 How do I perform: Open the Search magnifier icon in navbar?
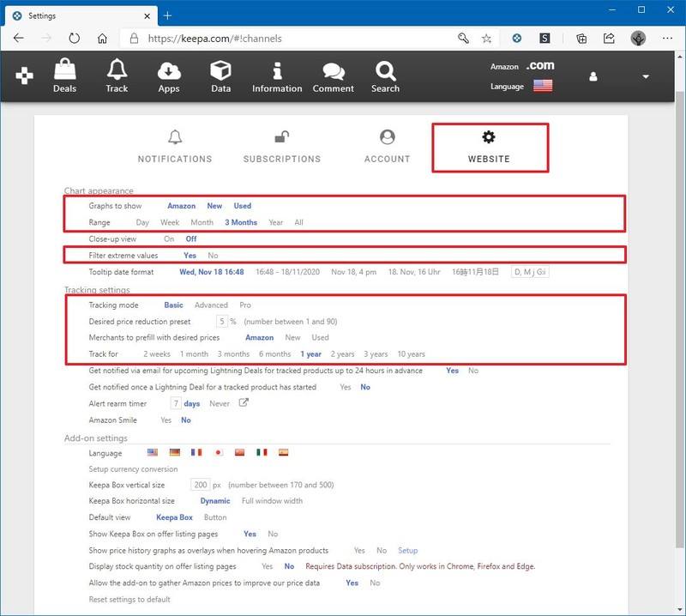tap(385, 70)
